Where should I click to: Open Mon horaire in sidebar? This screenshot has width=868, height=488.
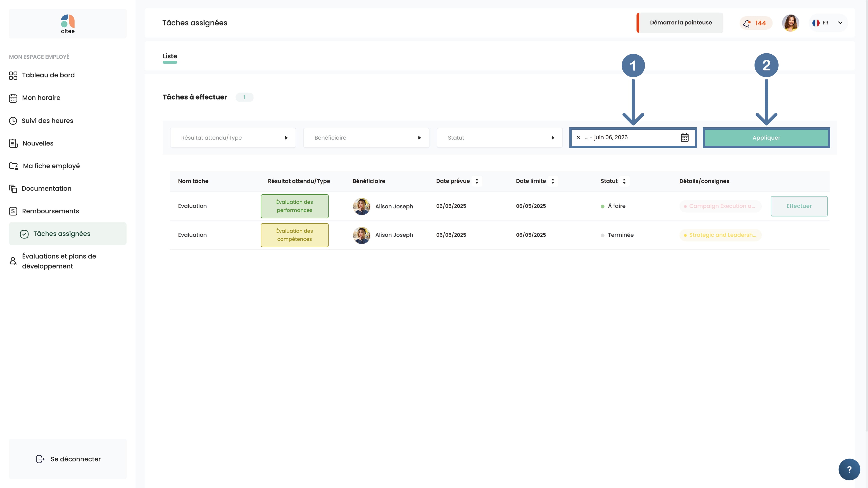(41, 98)
